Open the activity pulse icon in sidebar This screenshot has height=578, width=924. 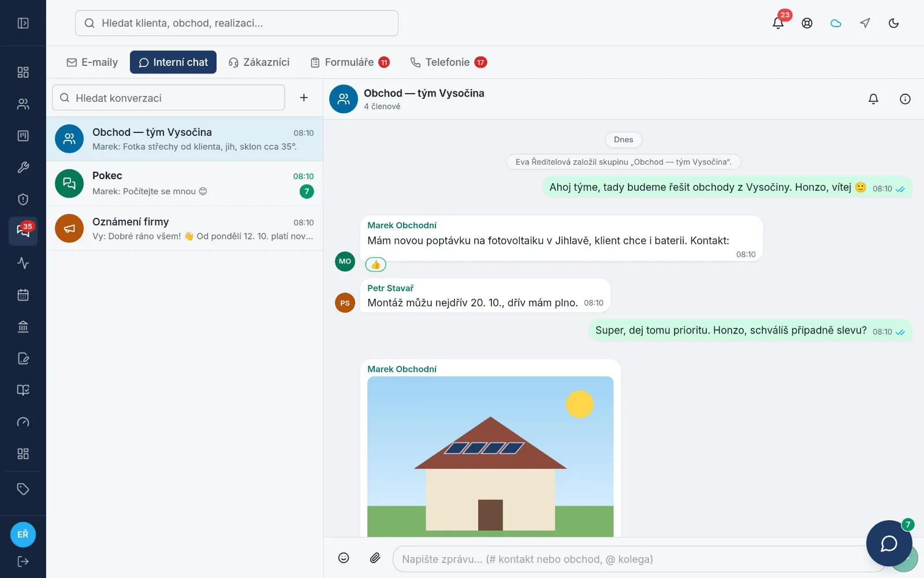pos(23,263)
